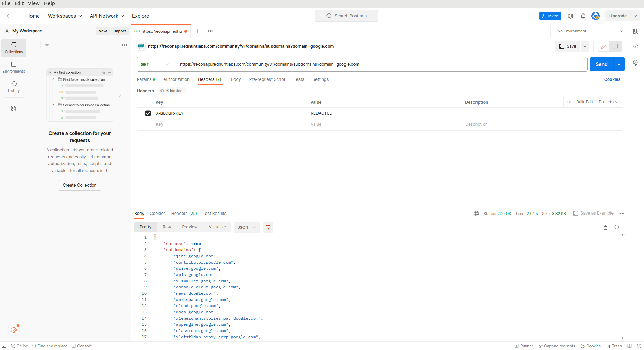The image size is (644, 350).
Task: Click the notifications bell icon
Action: click(583, 16)
